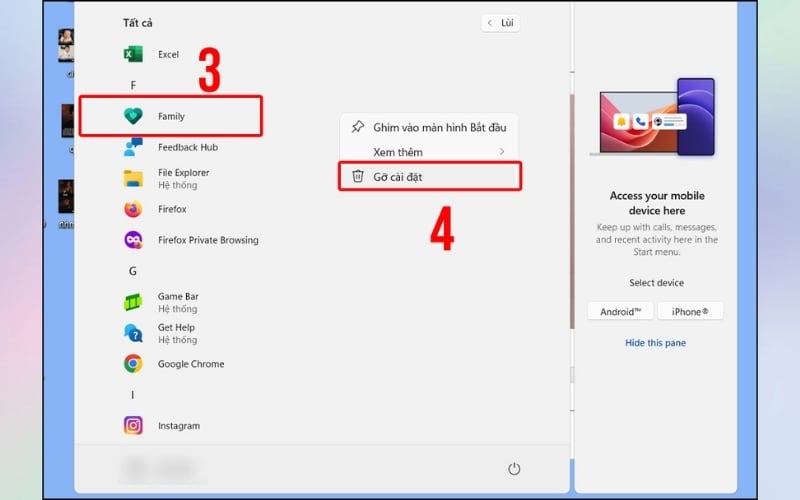Click the 'Tất cả' heading
Image resolution: width=800 pixels, height=500 pixels.
pos(137,23)
